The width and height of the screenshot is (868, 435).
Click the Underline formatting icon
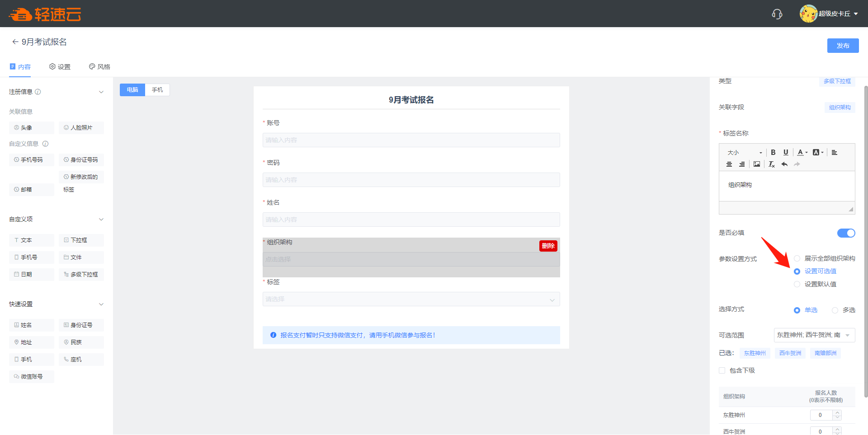coord(786,152)
